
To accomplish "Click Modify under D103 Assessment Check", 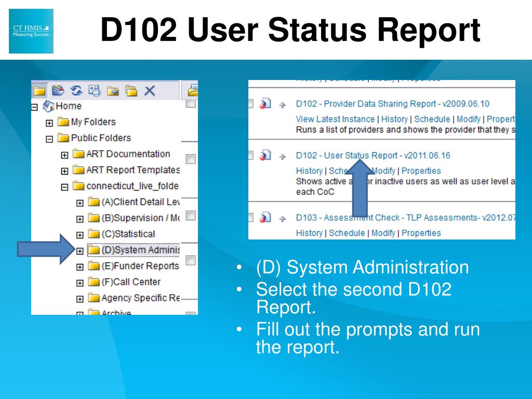I will point(383,233).
